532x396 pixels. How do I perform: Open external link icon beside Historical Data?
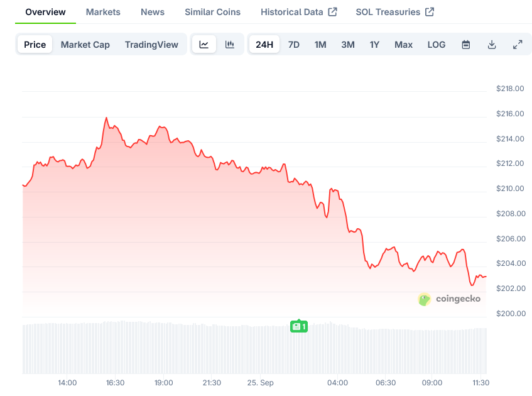332,12
